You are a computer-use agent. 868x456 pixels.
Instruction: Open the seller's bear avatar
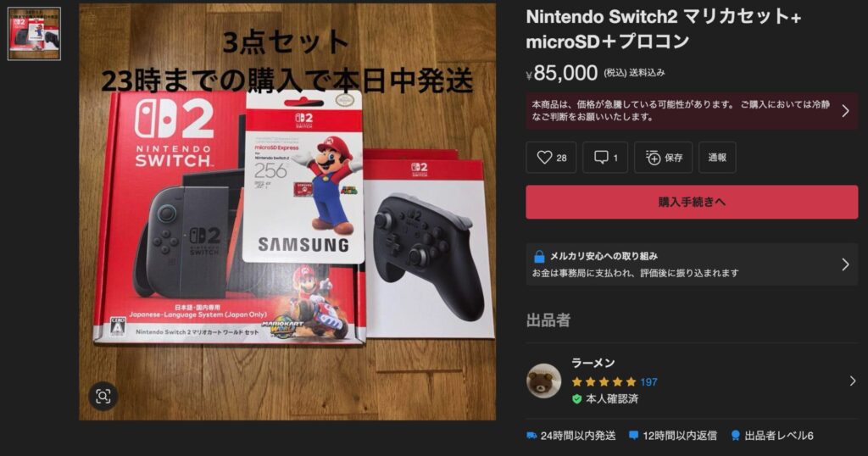(x=543, y=381)
